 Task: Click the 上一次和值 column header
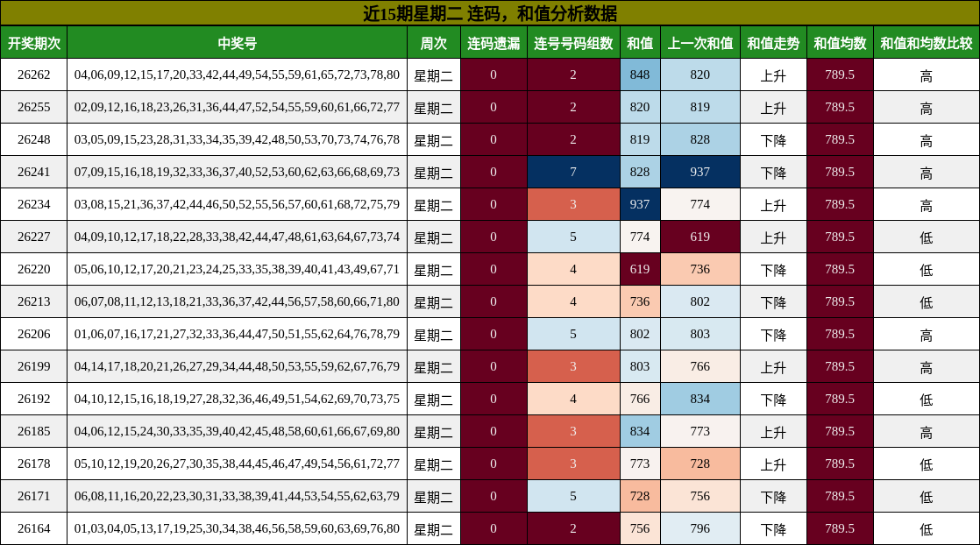point(700,43)
